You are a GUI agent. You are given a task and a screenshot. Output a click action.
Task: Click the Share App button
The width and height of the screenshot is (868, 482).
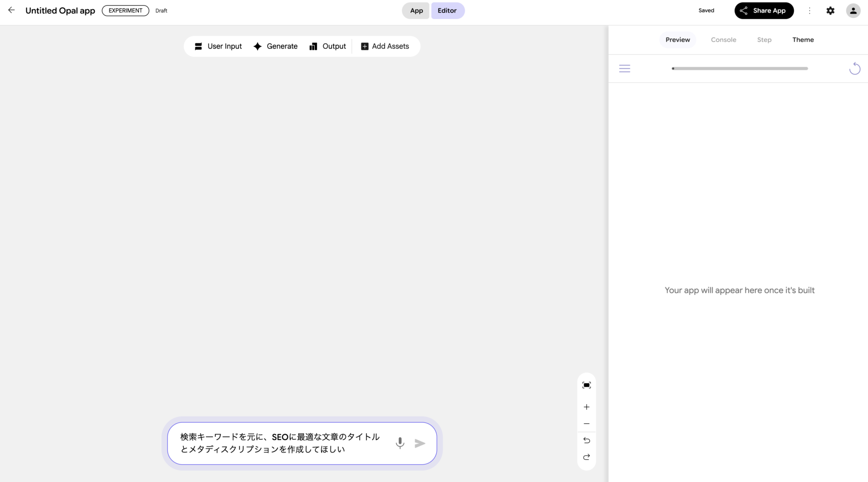tap(764, 10)
